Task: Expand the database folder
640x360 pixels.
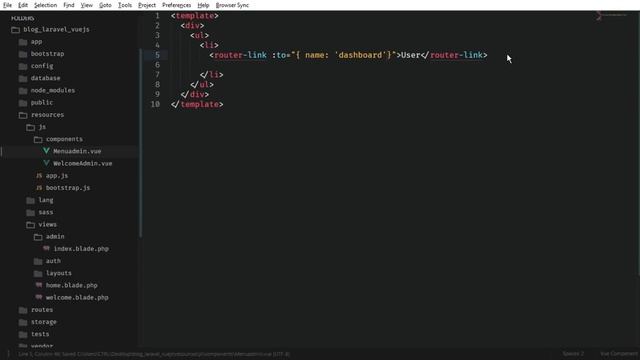Action: pyautogui.click(x=45, y=78)
